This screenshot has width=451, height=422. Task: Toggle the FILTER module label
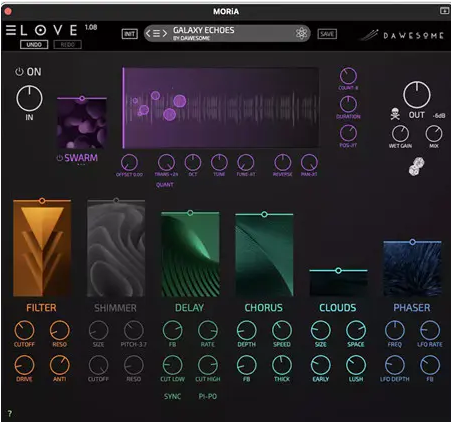tap(41, 308)
